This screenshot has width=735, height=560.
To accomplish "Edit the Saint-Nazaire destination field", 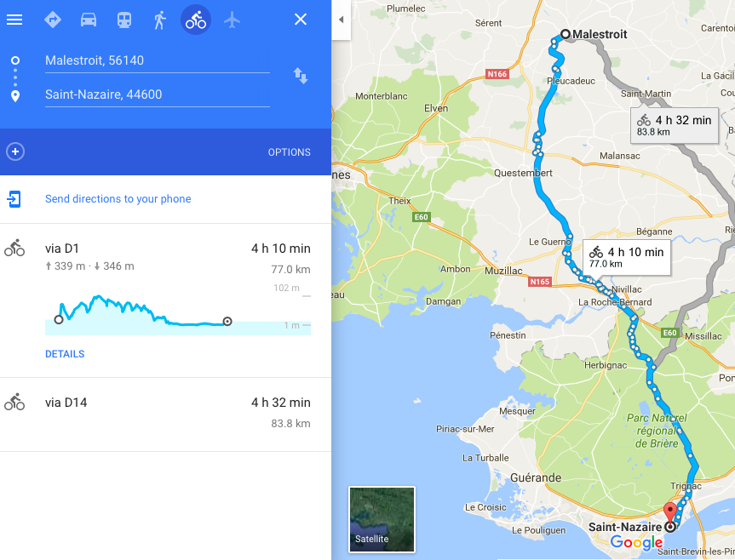I will click(x=157, y=94).
